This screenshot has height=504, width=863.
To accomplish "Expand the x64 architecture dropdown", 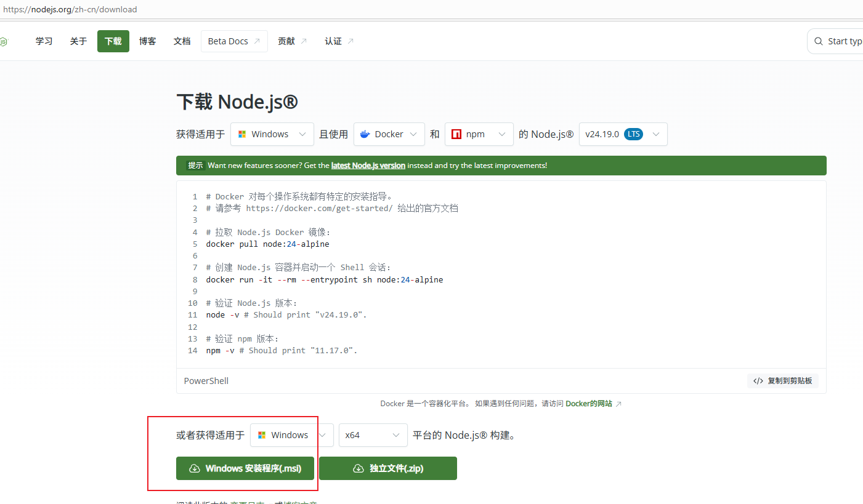I will click(x=373, y=435).
